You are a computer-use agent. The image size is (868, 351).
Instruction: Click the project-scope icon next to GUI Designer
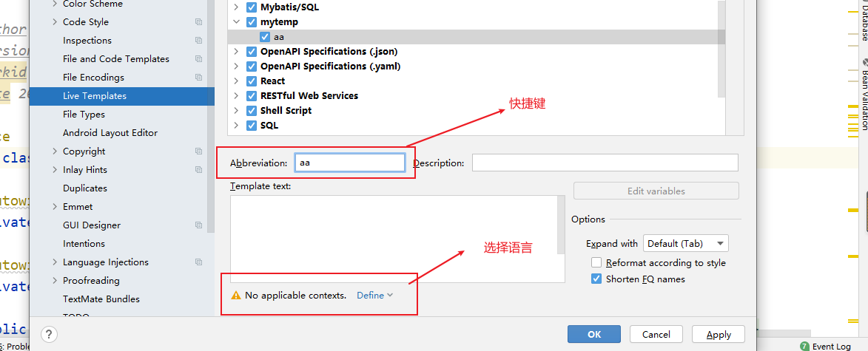click(x=198, y=225)
